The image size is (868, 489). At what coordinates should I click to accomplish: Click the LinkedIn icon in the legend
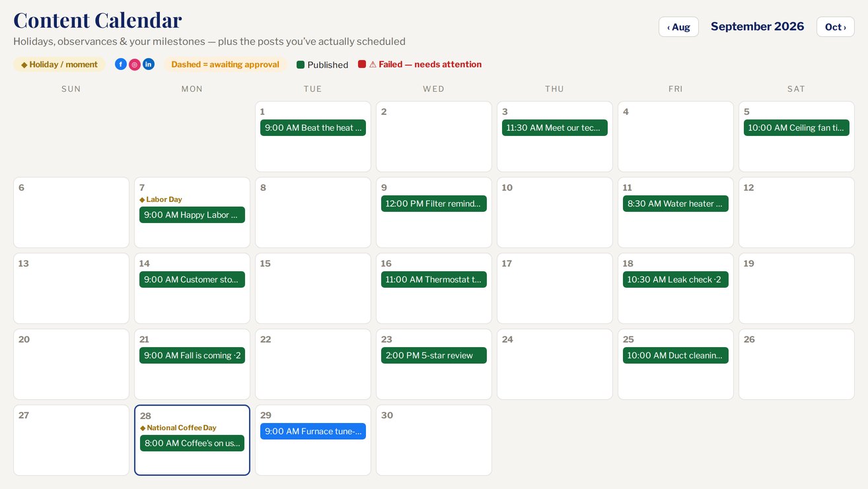[149, 64]
